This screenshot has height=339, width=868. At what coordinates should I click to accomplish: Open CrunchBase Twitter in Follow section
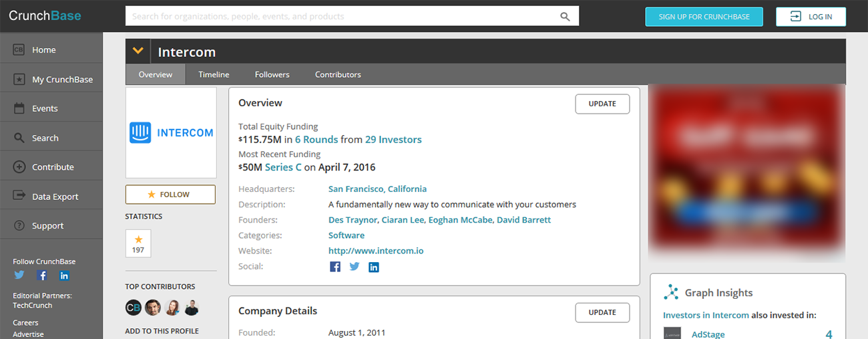point(19,275)
